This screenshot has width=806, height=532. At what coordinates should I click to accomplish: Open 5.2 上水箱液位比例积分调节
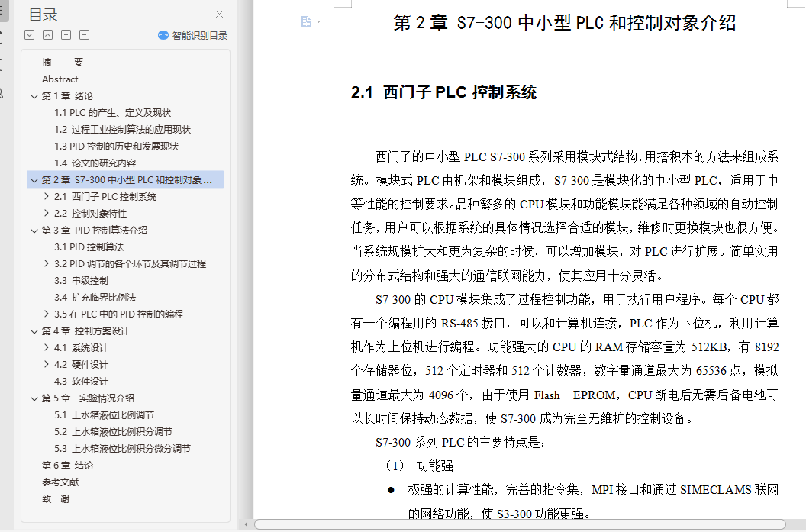point(113,432)
